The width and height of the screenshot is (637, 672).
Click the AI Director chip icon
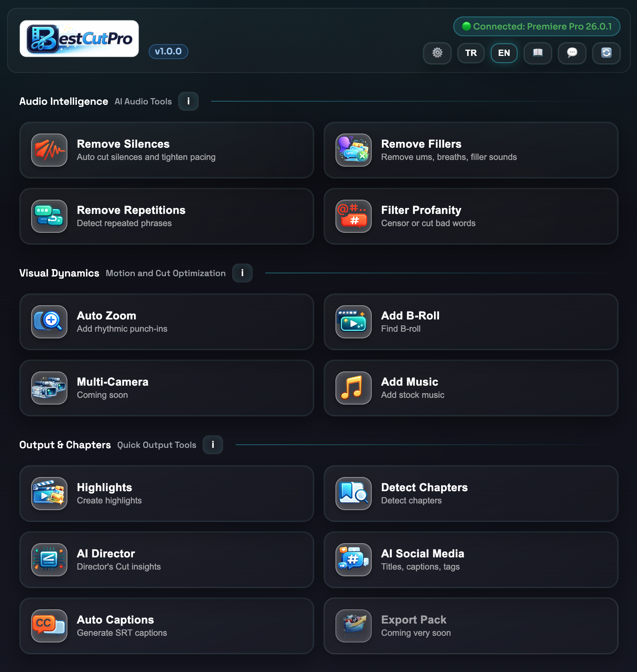click(x=49, y=560)
